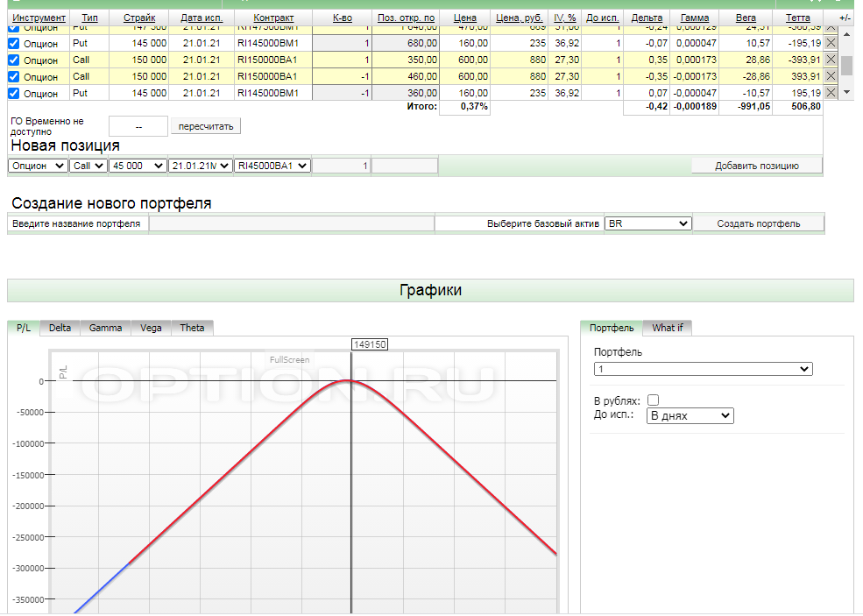
Task: Remove the Call 150 000 row with quantity 1
Action: (x=831, y=60)
